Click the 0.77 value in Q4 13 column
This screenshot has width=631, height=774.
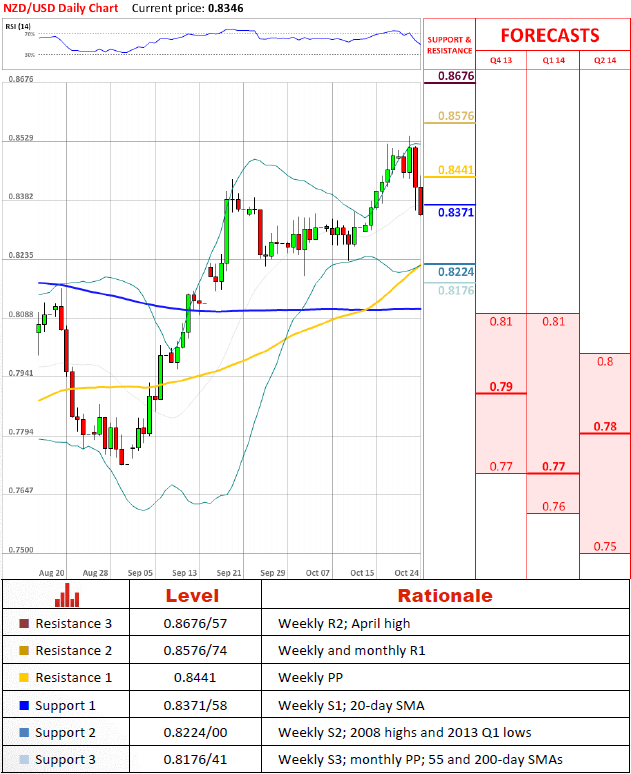pos(501,466)
